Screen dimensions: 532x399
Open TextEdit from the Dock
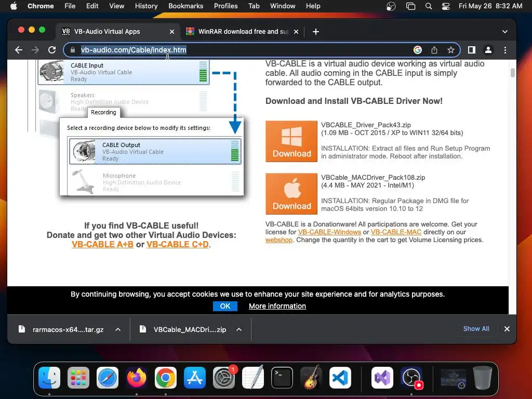pyautogui.click(x=253, y=378)
